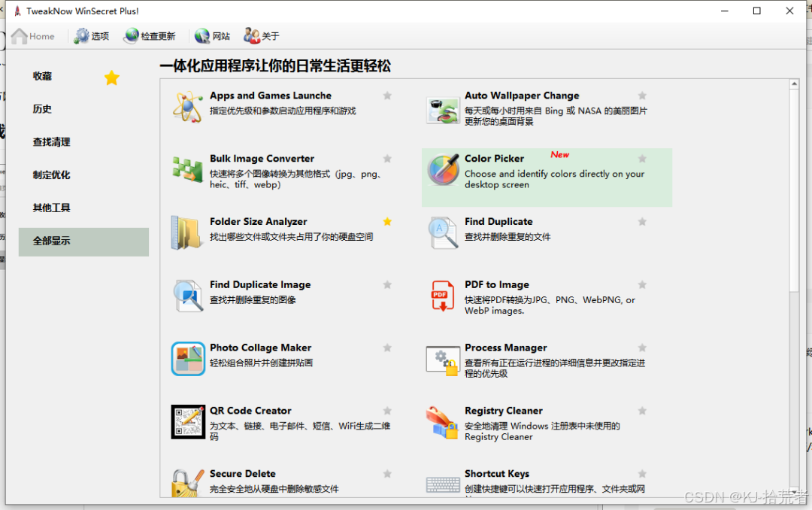This screenshot has width=812, height=510.
Task: Click the TweakNow rocket icon in title bar
Action: click(x=17, y=11)
